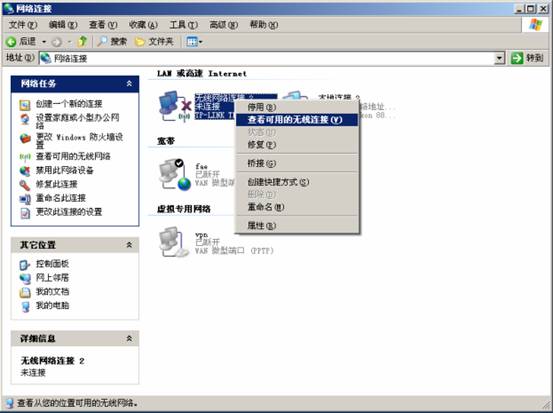Choose 查看可用的无线连接 in context menu
This screenshot has height=413, width=553.
[297, 120]
